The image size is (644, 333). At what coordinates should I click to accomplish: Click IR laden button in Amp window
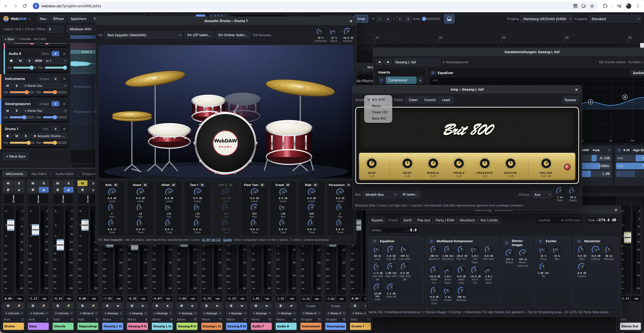410,195
